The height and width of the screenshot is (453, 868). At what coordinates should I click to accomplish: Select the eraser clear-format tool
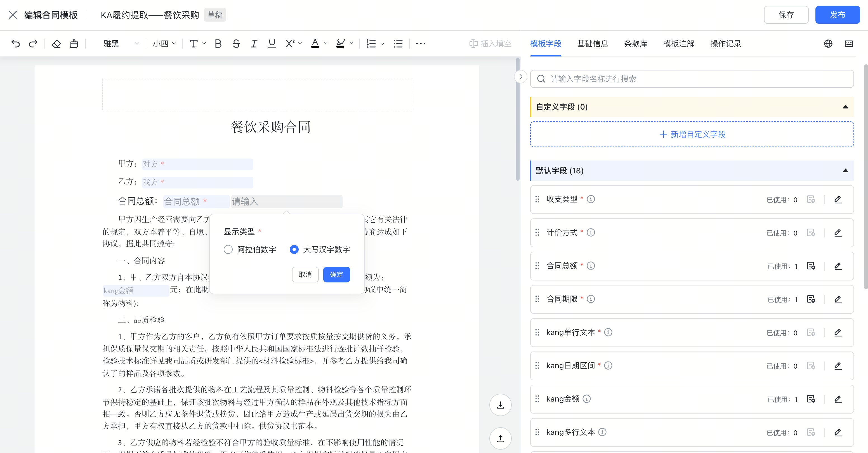(56, 43)
